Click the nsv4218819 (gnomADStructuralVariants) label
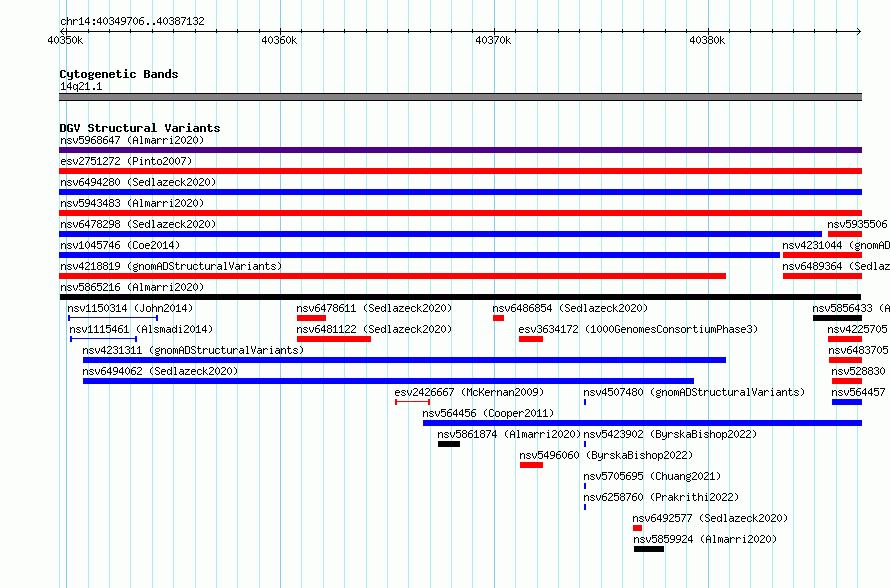Image resolution: width=890 pixels, height=588 pixels. pyautogui.click(x=171, y=266)
